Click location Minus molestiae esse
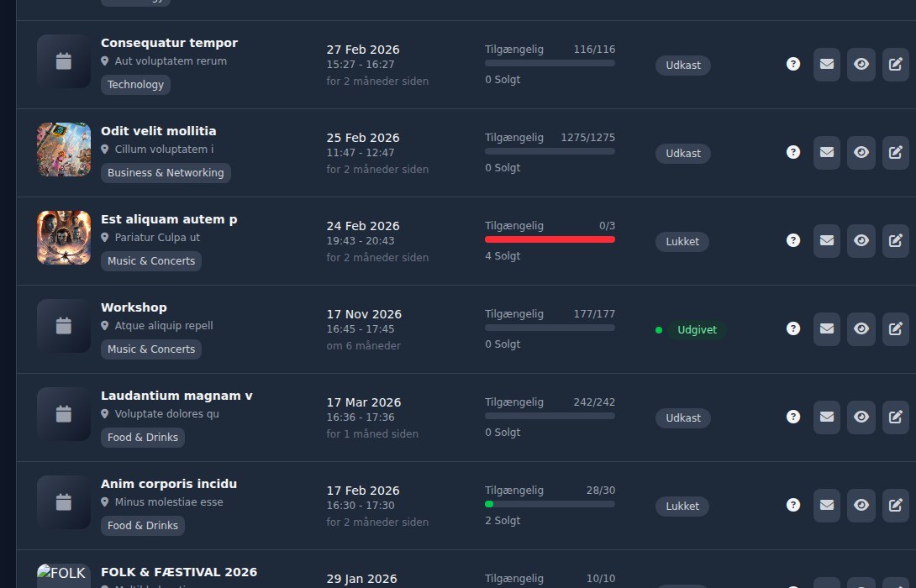The height and width of the screenshot is (588, 916). coord(169,501)
